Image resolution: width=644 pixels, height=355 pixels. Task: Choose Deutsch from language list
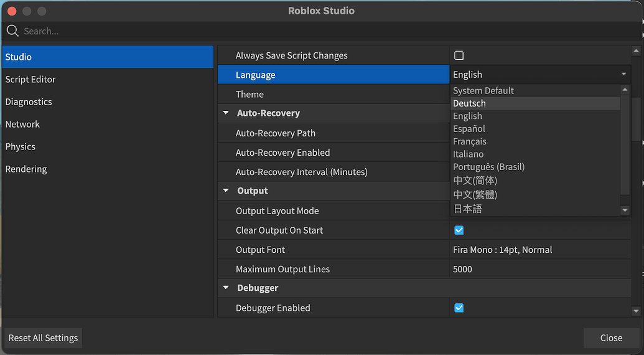(535, 103)
